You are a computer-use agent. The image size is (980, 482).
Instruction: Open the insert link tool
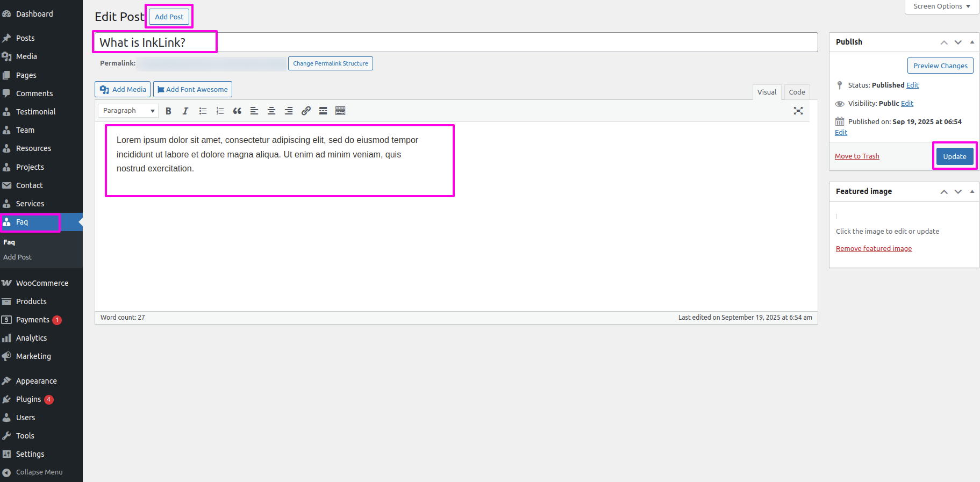306,111
